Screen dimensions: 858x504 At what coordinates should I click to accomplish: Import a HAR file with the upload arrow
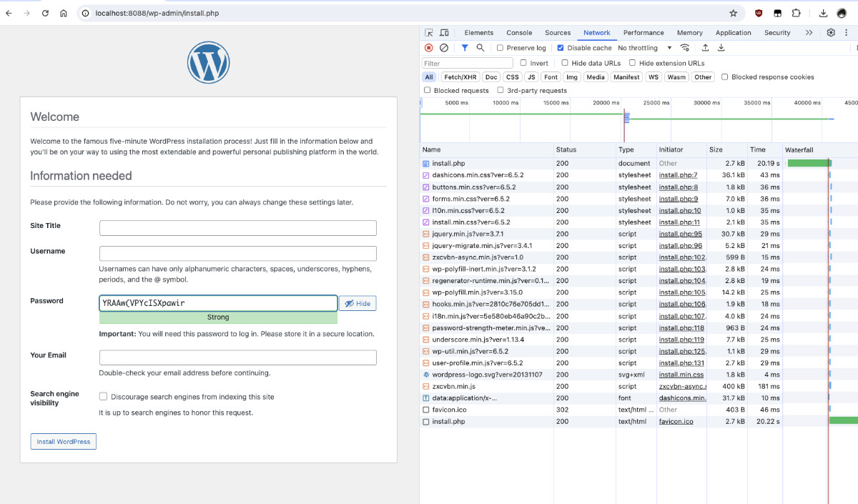click(706, 48)
